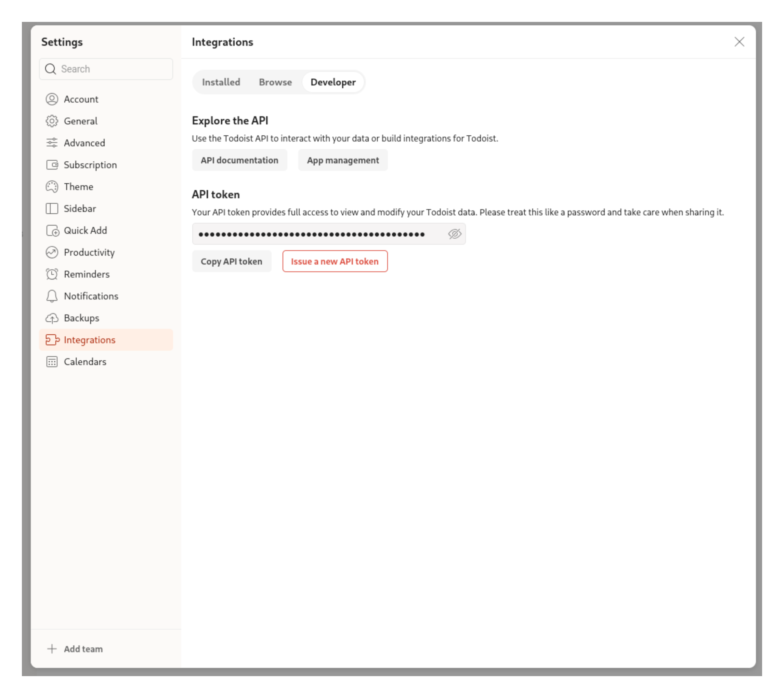The width and height of the screenshot is (784, 698).
Task: Click the Integrations puzzle piece icon
Action: coord(53,340)
